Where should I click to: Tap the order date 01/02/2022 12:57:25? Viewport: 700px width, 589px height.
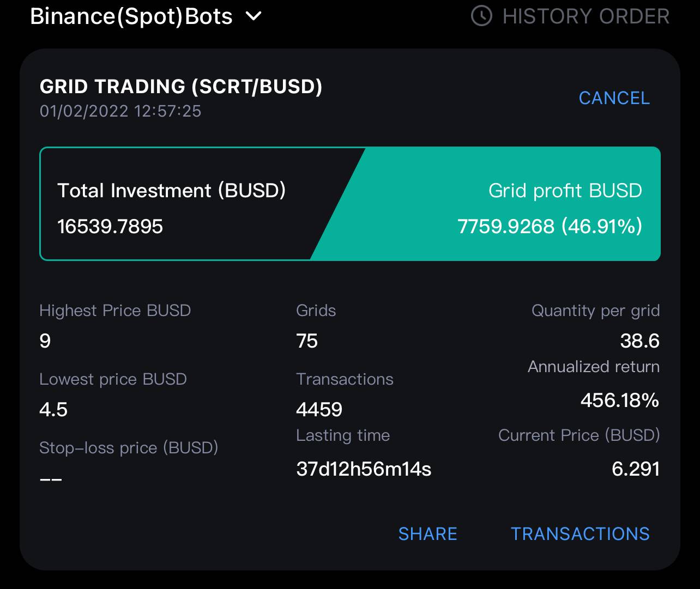tap(120, 111)
